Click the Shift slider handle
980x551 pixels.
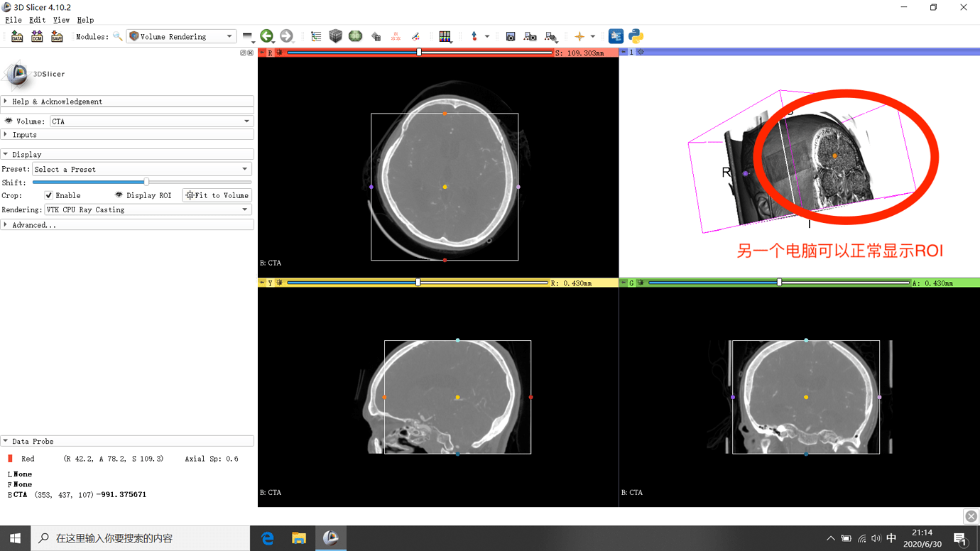146,182
